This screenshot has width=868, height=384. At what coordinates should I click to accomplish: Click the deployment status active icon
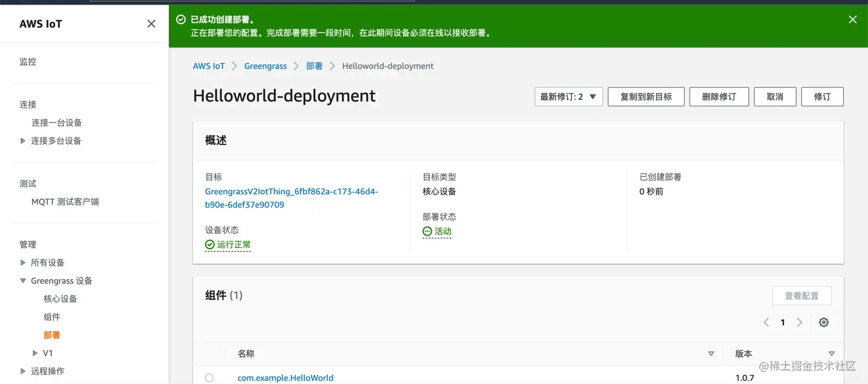click(x=427, y=231)
